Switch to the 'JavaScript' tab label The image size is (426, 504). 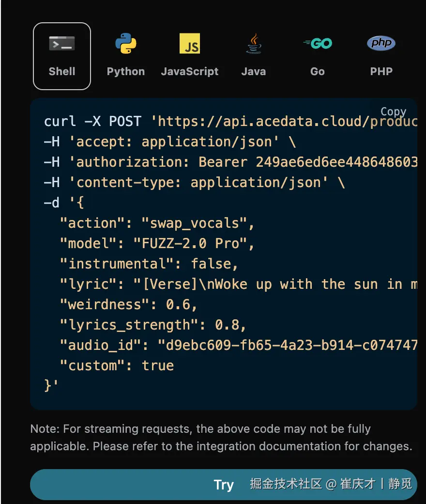tap(190, 72)
